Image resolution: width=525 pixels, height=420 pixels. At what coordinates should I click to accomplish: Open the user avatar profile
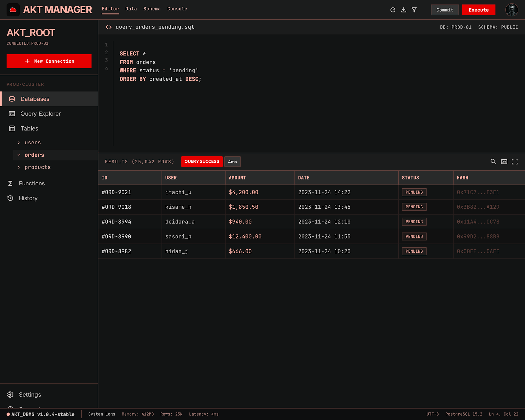(512, 10)
